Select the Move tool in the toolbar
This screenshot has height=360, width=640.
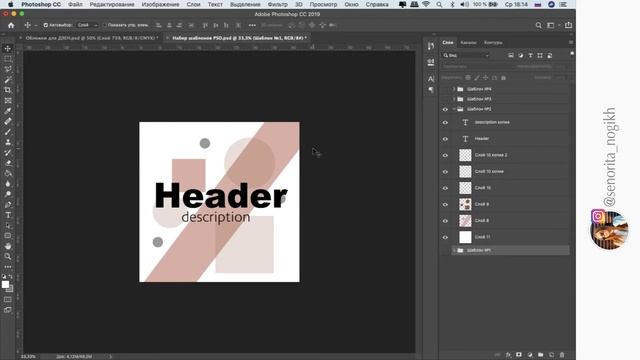point(8,49)
